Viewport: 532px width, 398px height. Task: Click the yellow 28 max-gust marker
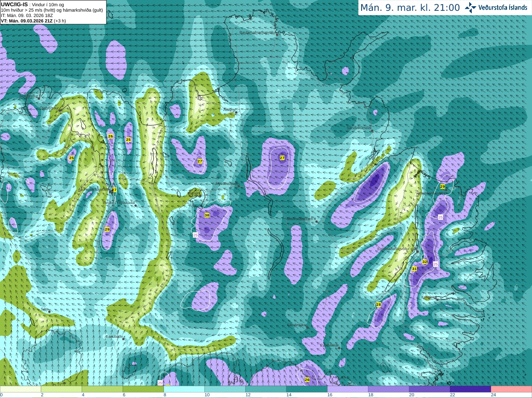tap(379, 305)
